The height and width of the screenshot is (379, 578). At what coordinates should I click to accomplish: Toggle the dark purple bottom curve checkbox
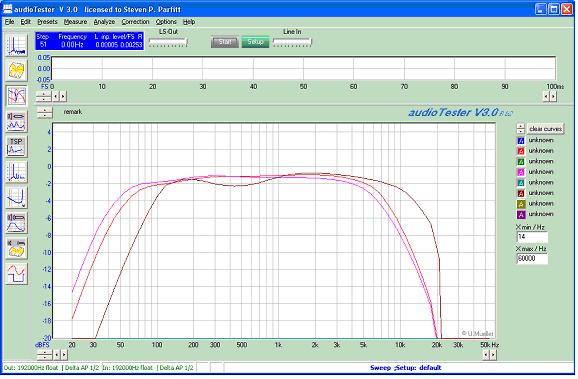[521, 215]
